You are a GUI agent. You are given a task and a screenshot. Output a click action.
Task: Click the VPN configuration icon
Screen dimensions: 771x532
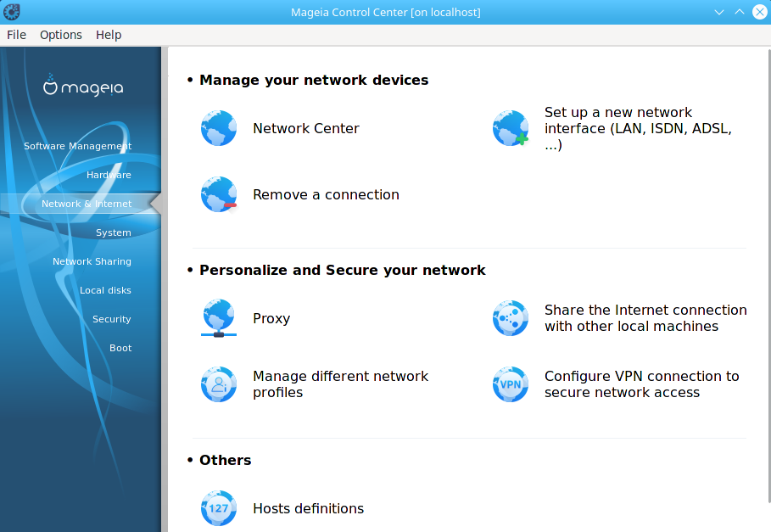(x=510, y=384)
